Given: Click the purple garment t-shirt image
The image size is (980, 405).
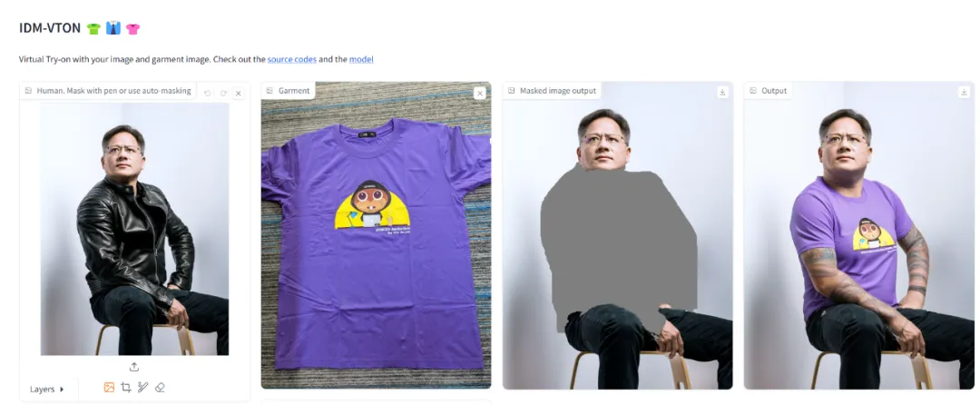Looking at the screenshot, I should click(377, 235).
